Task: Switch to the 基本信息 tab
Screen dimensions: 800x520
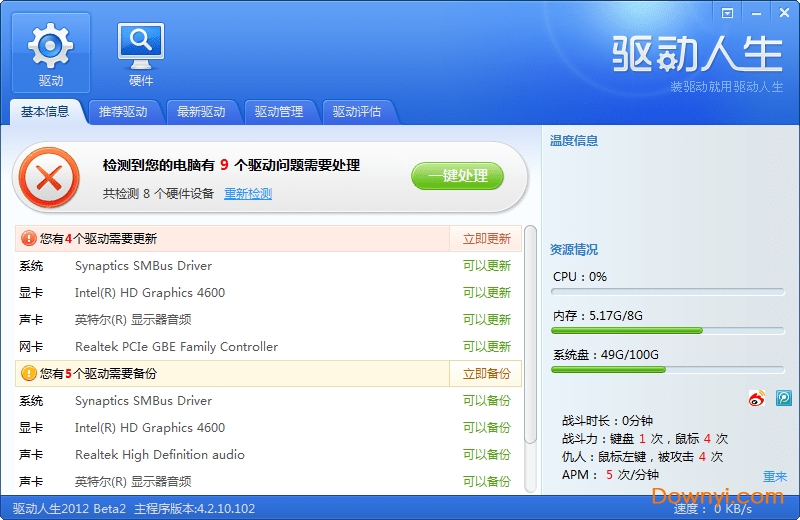Action: 45,112
